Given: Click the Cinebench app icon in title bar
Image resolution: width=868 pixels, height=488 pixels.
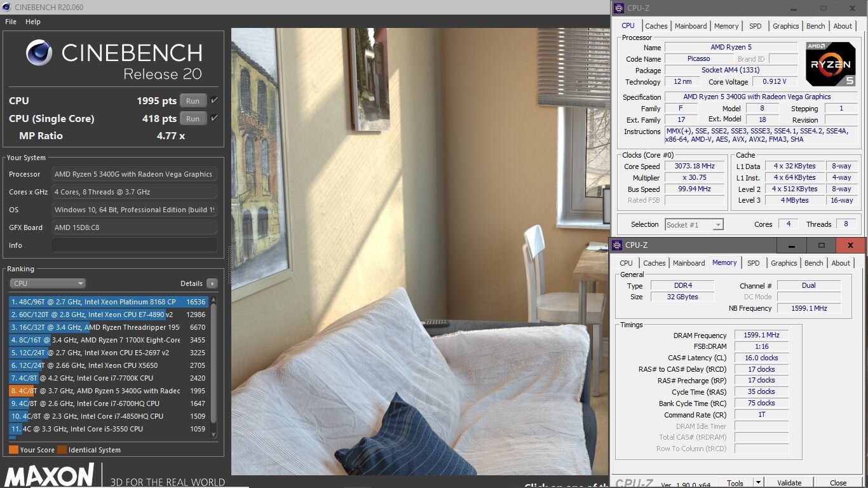Looking at the screenshot, I should 6,8.
